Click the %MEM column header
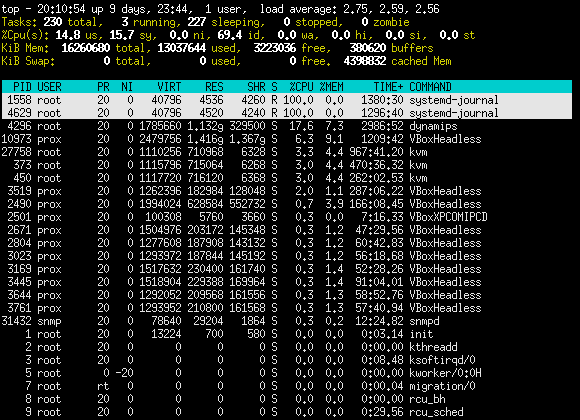This screenshot has height=420, width=580. click(331, 87)
